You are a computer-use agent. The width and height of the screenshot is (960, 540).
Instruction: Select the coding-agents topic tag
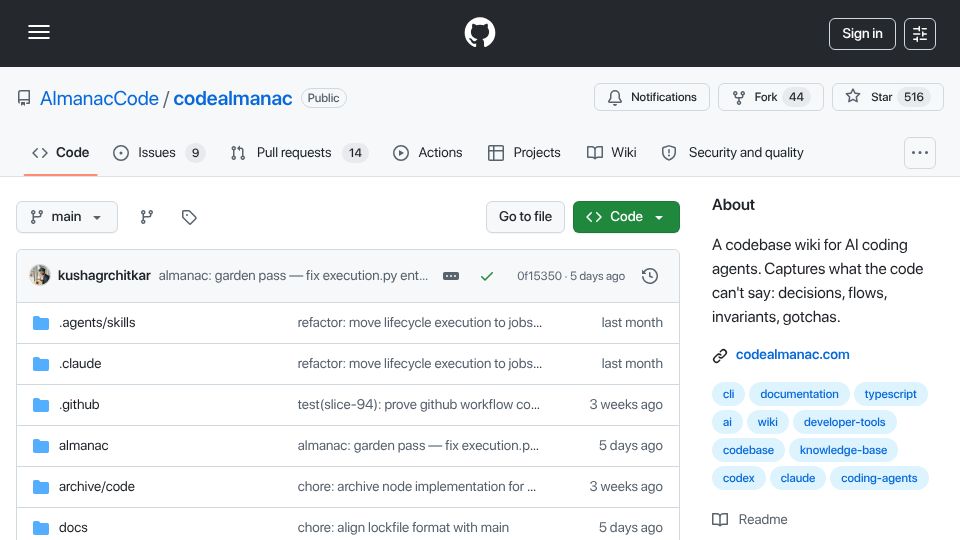(879, 479)
